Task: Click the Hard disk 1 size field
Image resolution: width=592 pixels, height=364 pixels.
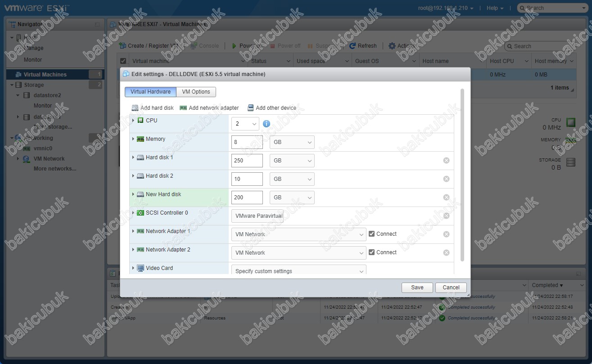Action: click(x=247, y=161)
